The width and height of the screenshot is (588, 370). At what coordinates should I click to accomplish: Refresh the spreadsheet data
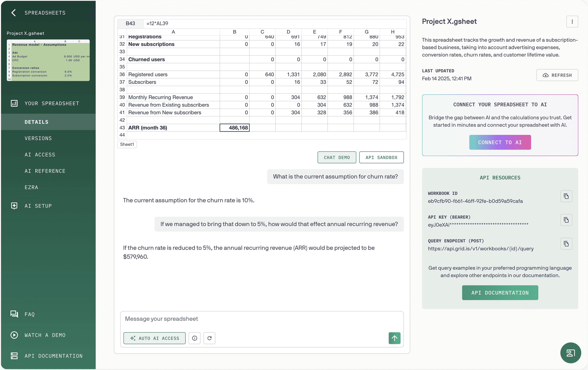[557, 75]
